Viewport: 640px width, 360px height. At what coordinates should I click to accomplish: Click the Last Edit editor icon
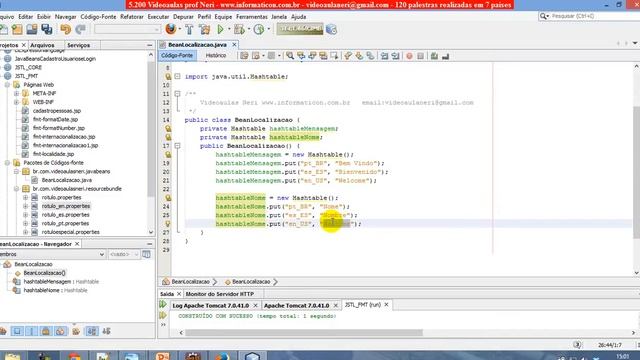click(x=244, y=56)
